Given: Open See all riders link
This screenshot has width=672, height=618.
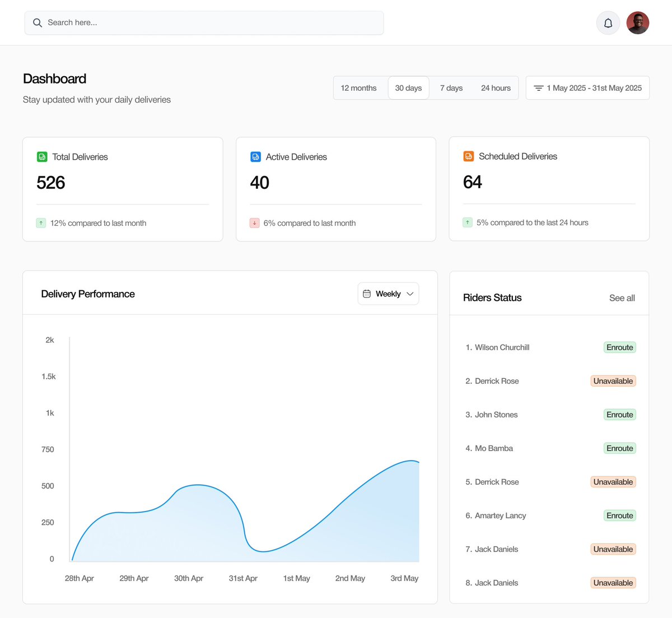Looking at the screenshot, I should pyautogui.click(x=622, y=298).
